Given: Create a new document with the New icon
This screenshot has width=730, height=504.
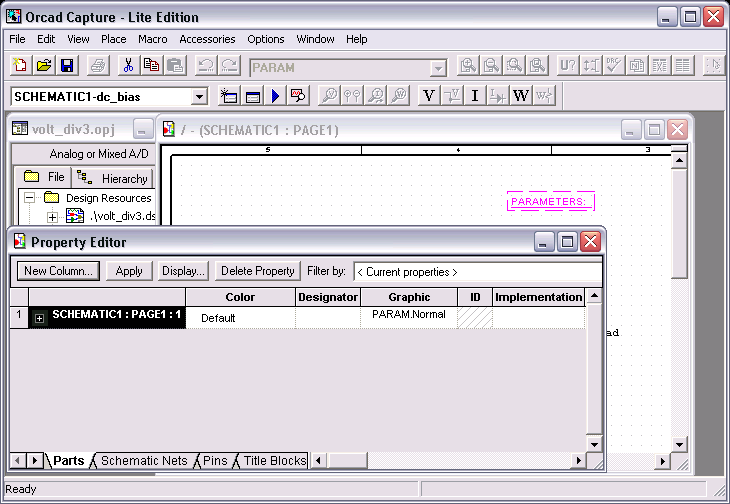Looking at the screenshot, I should pos(20,66).
